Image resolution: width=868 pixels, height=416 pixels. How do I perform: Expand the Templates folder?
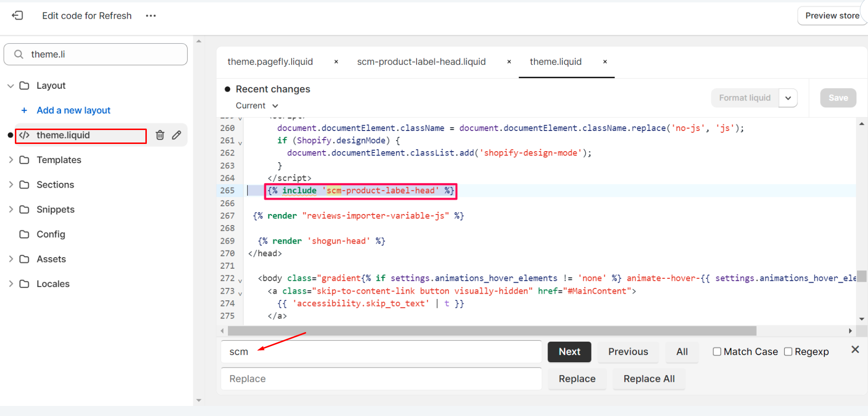click(x=11, y=160)
